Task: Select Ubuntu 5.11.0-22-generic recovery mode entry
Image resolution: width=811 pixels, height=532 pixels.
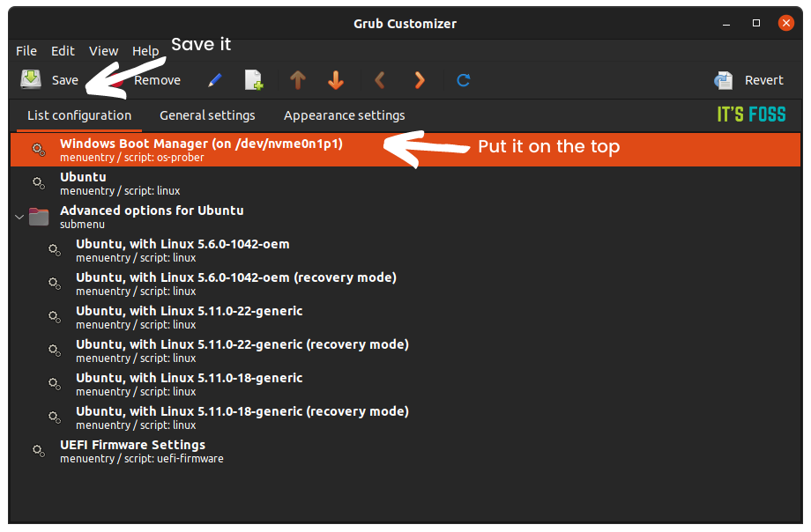Action: [x=405, y=351]
